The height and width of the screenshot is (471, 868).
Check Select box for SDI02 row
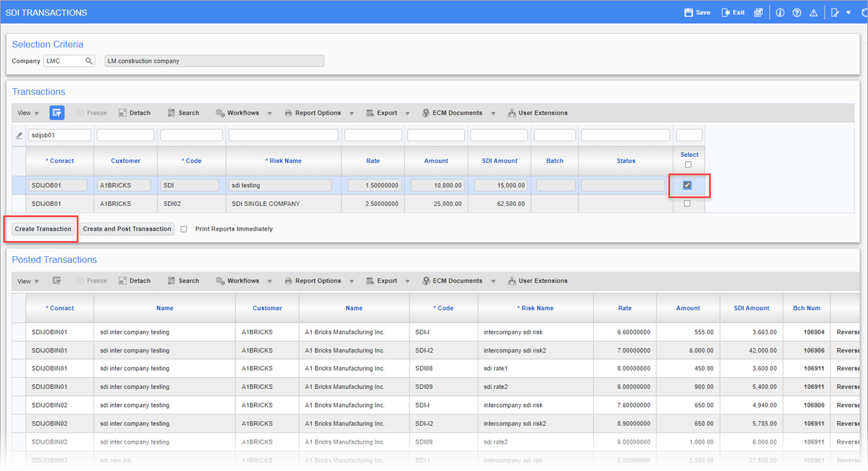[687, 203]
